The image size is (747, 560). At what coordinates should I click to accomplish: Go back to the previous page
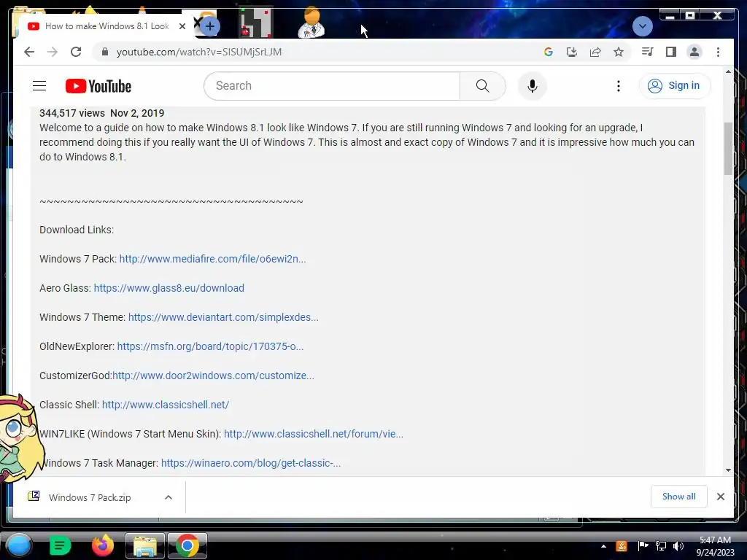pos(29,52)
